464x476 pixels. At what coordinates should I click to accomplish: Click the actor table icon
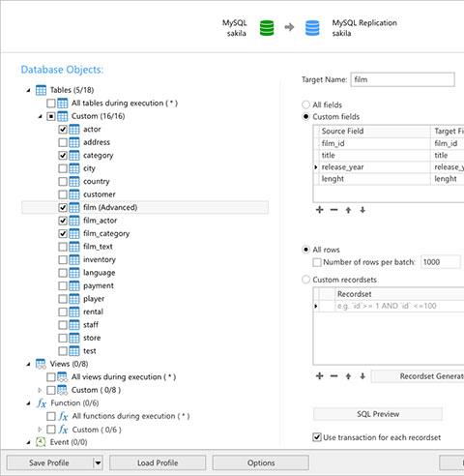tap(74, 130)
